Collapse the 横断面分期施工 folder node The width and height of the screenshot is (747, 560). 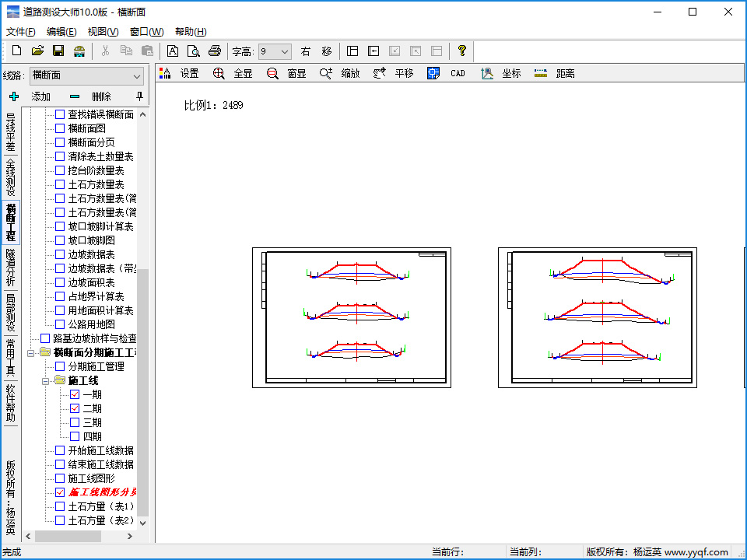31,353
